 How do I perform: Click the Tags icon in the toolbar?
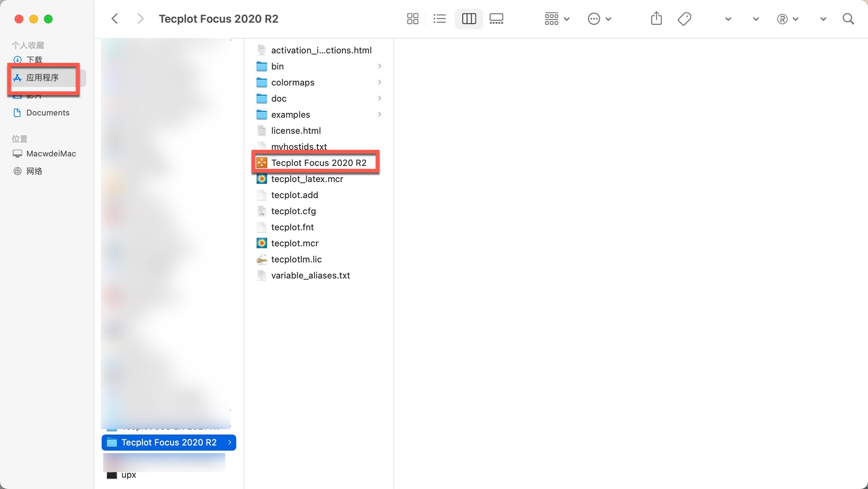coord(684,19)
